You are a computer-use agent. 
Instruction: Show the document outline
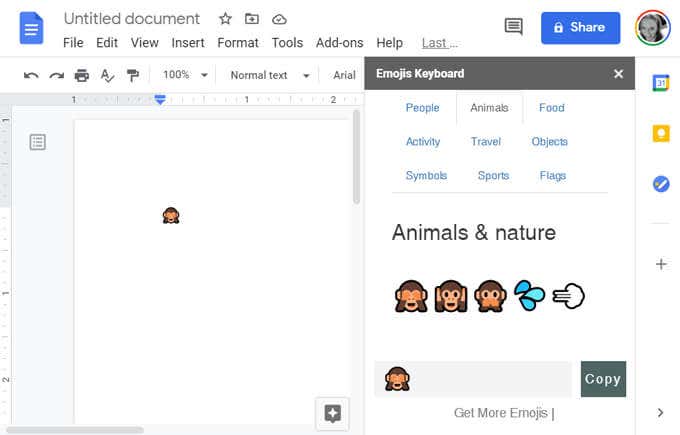tap(37, 142)
